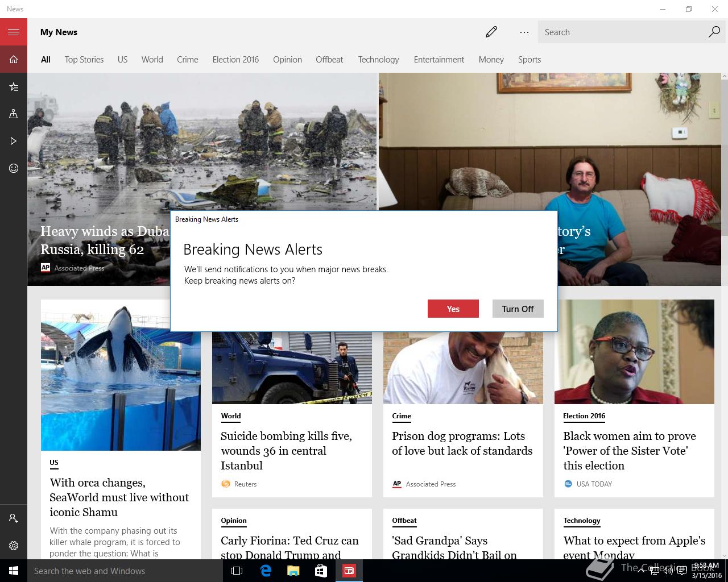Image resolution: width=728 pixels, height=582 pixels.
Task: Click the vertical scrollbar down arrow
Action: [724, 555]
